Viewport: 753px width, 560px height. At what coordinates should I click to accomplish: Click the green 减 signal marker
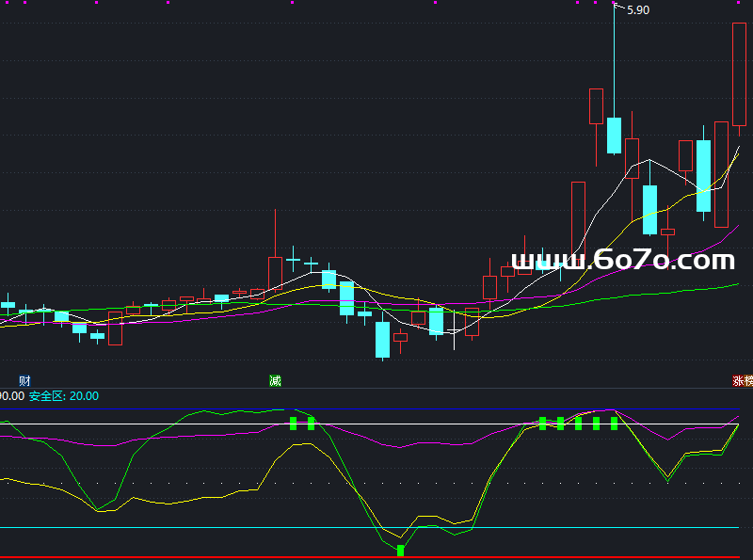(275, 380)
